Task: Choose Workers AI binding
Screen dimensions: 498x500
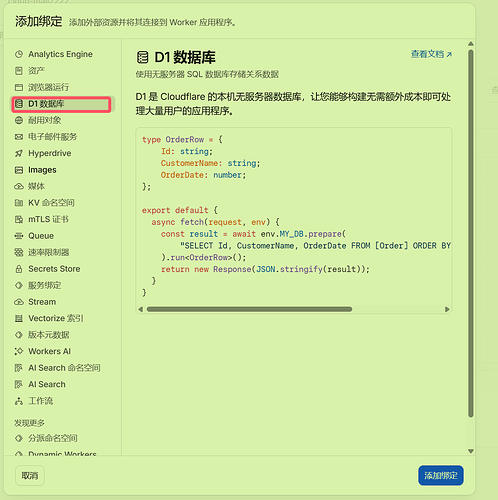Action: point(63,351)
